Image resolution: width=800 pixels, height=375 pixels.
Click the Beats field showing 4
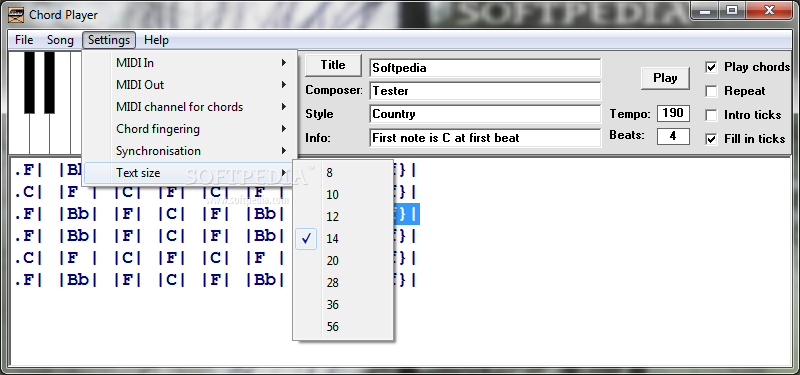673,136
